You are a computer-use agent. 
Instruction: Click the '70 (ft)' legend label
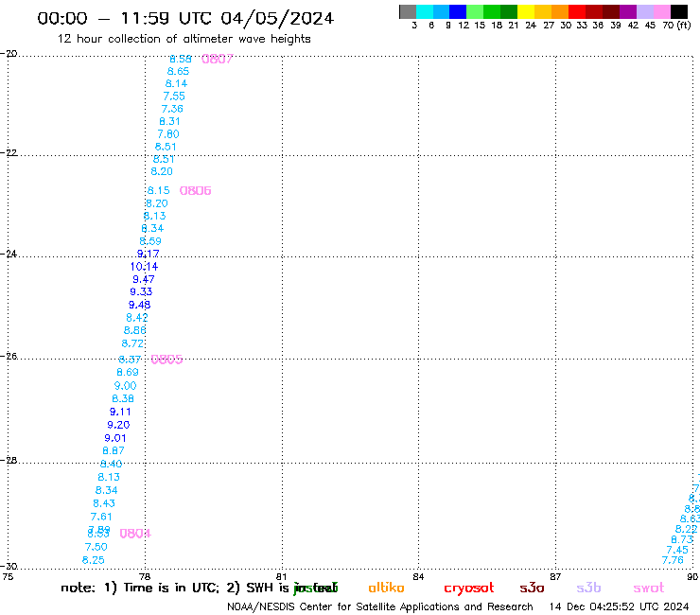676,26
